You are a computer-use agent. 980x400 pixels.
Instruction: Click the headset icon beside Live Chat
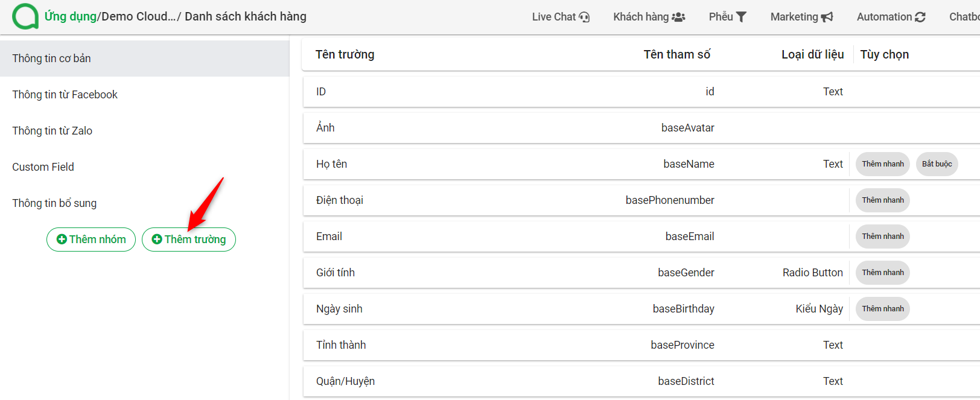(584, 17)
